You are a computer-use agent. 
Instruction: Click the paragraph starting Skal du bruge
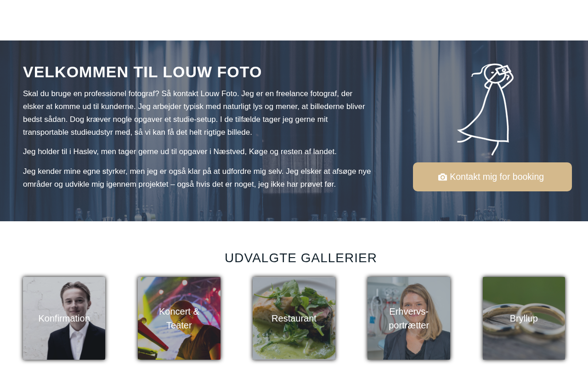pyautogui.click(x=195, y=113)
